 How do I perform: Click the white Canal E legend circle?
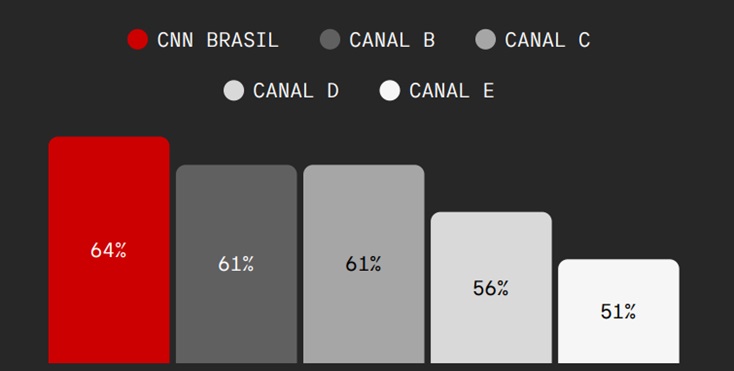pos(390,90)
